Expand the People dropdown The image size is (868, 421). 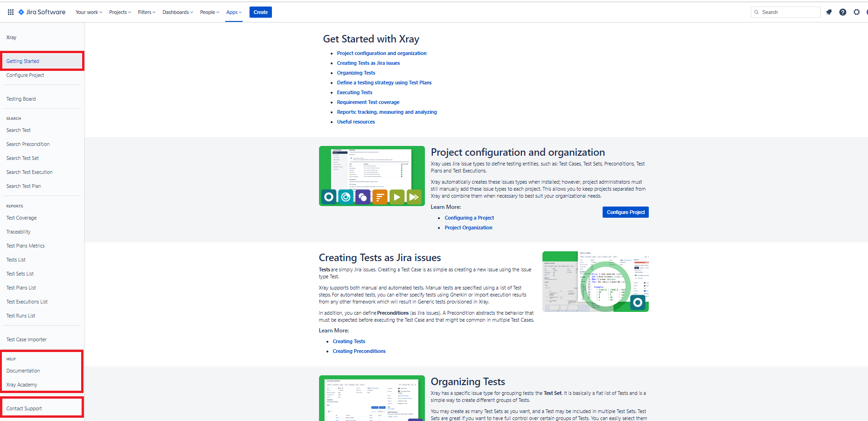[209, 12]
